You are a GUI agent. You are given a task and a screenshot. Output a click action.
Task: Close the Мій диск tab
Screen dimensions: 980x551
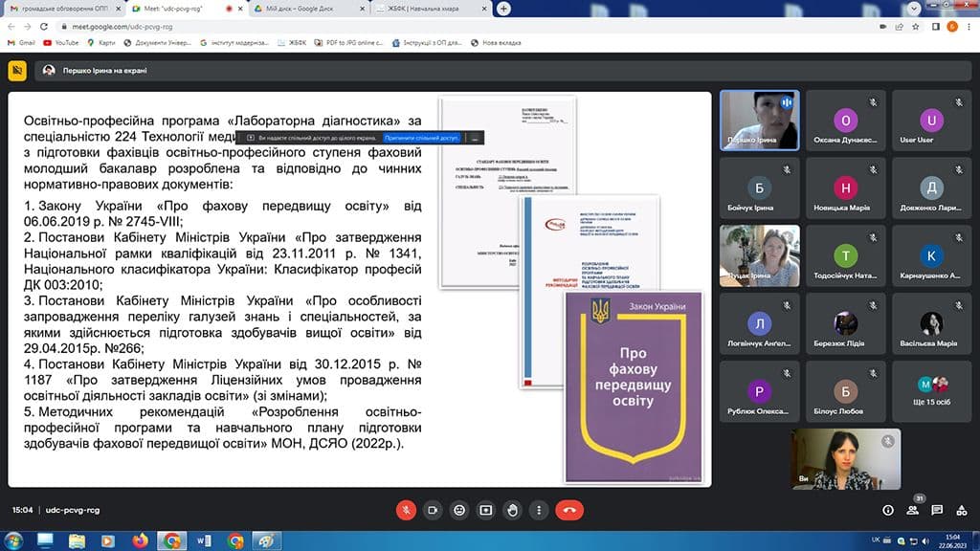point(363,9)
